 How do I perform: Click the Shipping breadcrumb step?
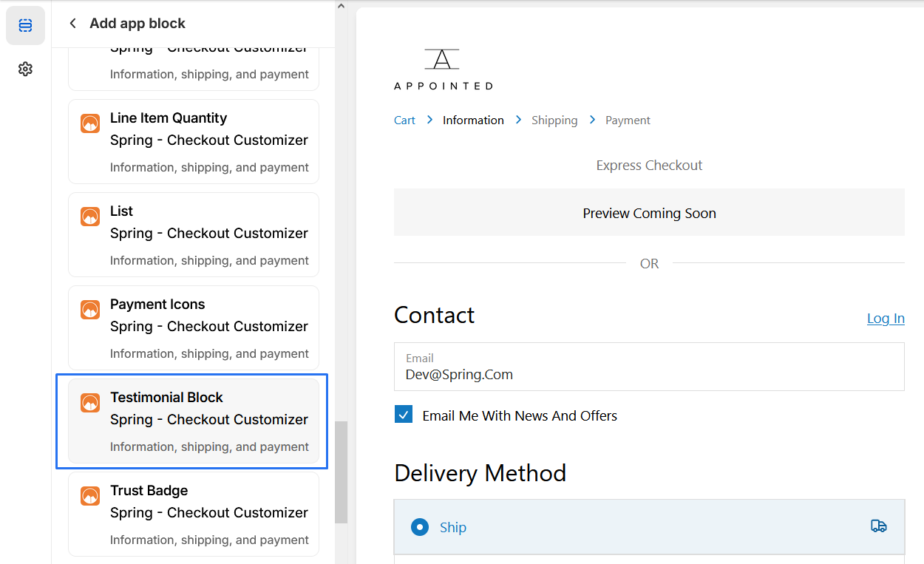pyautogui.click(x=554, y=120)
